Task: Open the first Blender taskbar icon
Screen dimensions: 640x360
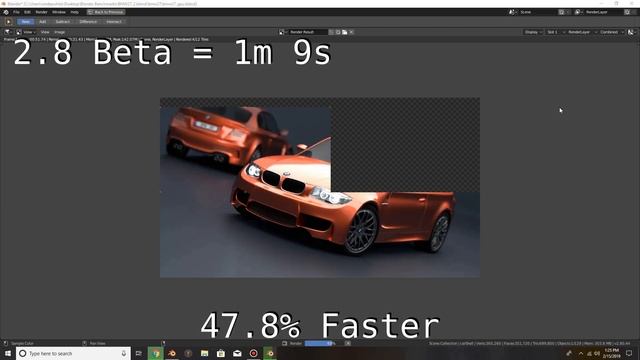Action: click(x=172, y=353)
